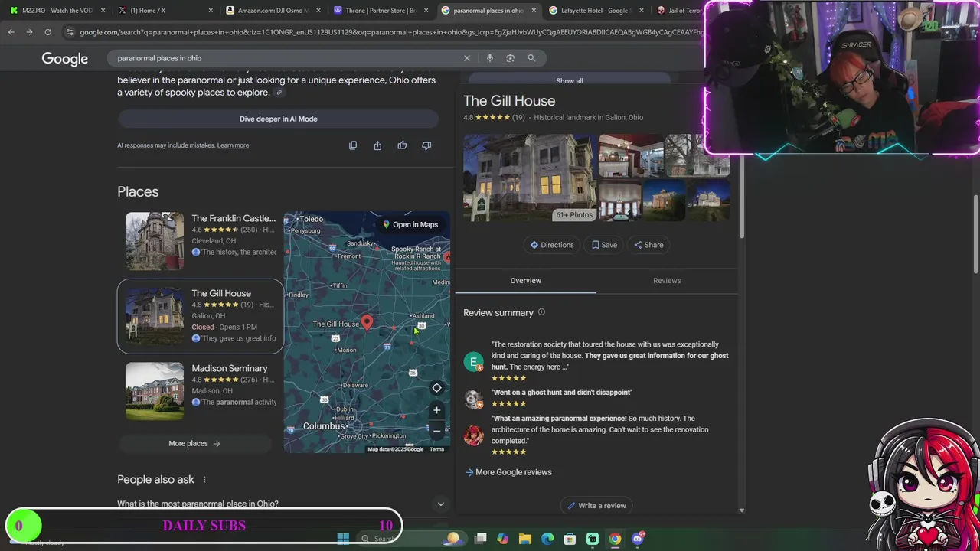Viewport: 980px width, 551px height.
Task: Launch Microsoft Edge from taskbar
Action: [547, 539]
